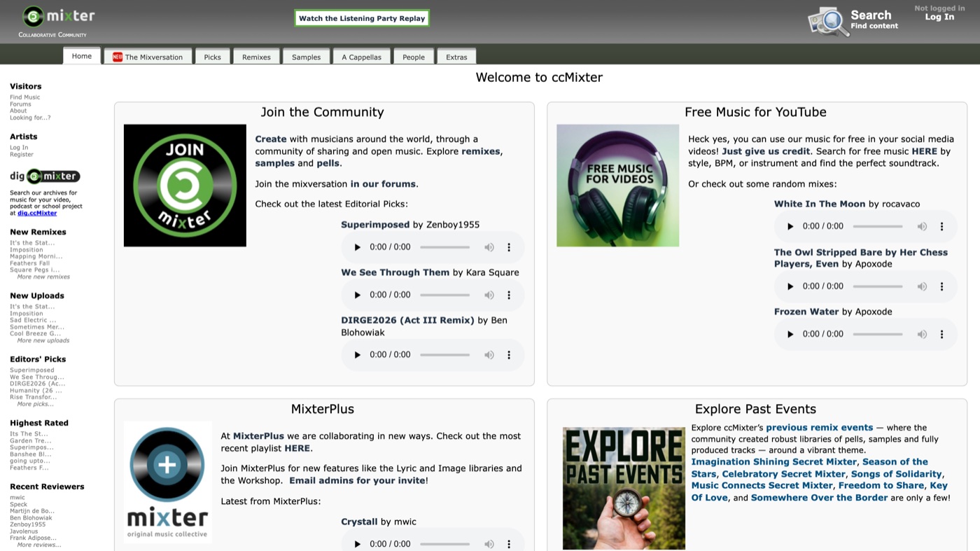Open the Remixes tab

click(x=256, y=57)
